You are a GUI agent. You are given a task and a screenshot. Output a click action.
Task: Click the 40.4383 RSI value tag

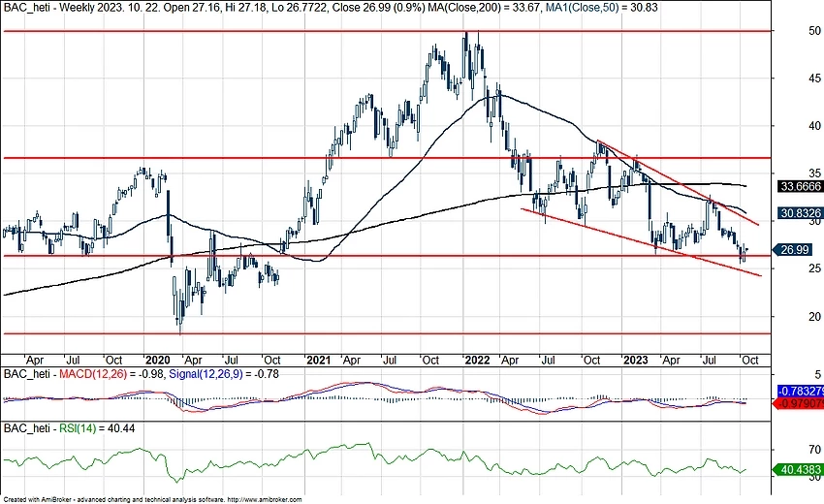799,469
